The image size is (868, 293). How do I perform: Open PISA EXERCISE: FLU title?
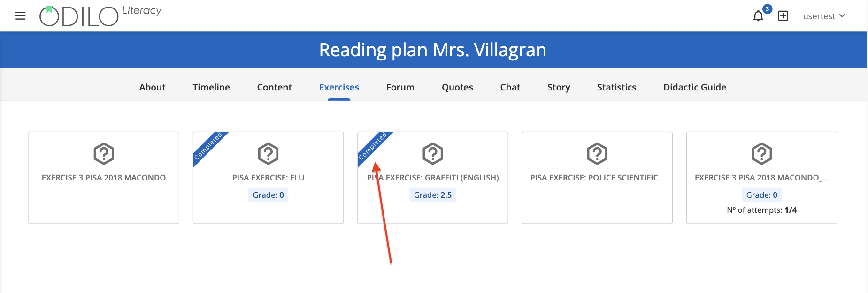click(268, 178)
